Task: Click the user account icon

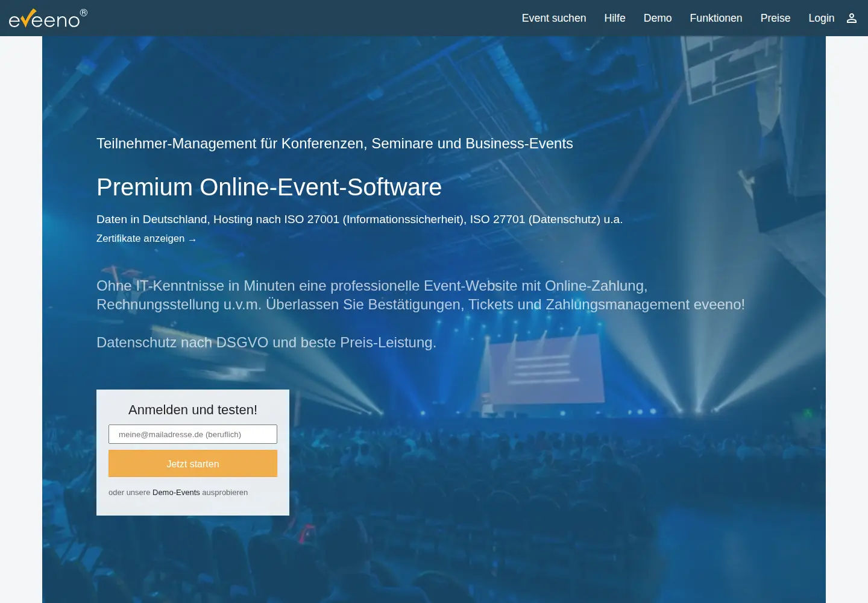Action: 852,18
